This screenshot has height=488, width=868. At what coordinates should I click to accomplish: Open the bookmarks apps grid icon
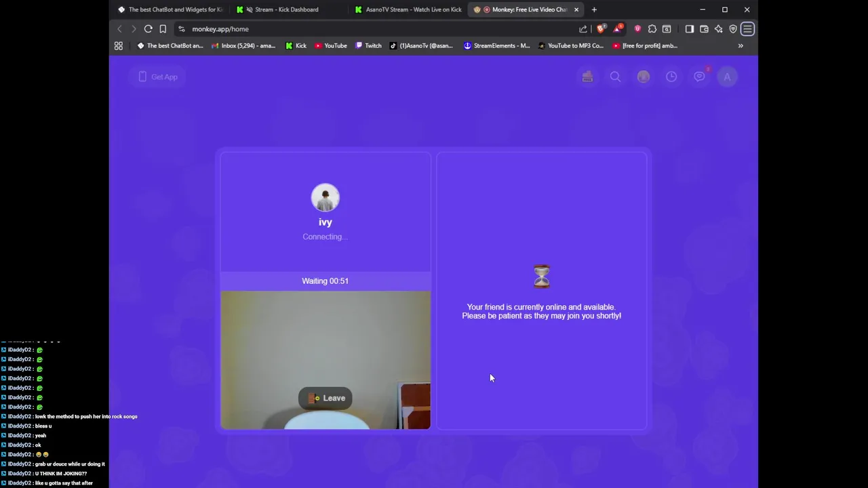[x=119, y=45]
